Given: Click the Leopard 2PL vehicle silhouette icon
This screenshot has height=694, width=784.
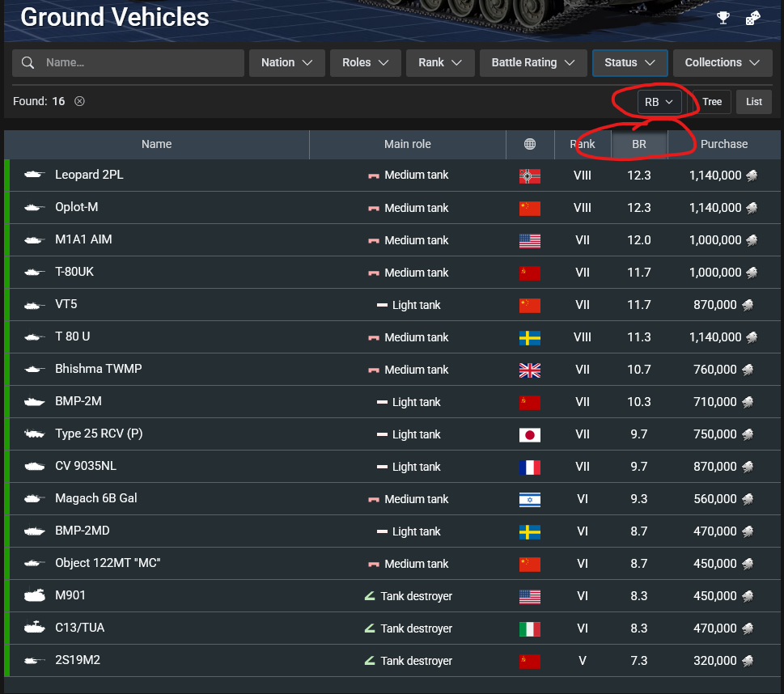Looking at the screenshot, I should (34, 175).
